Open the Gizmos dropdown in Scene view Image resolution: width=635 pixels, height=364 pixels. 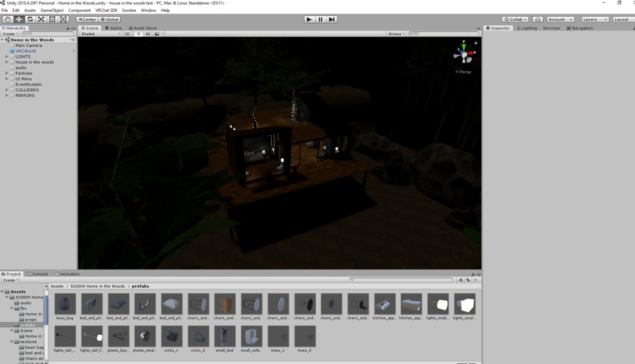click(396, 33)
